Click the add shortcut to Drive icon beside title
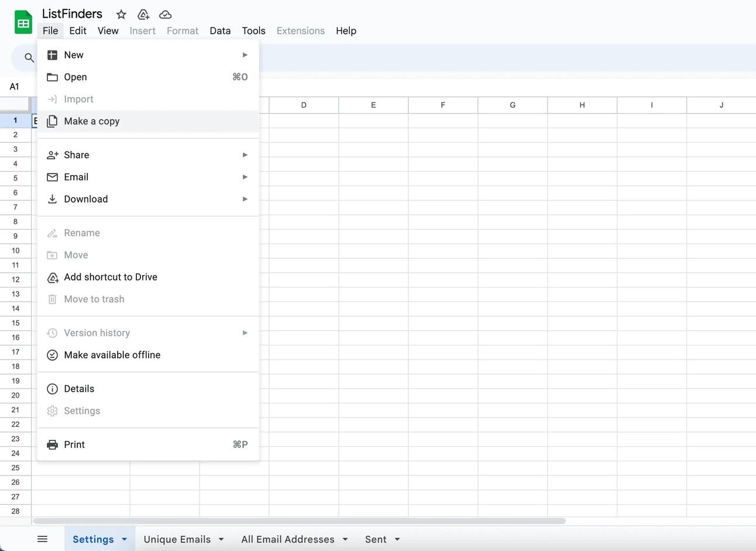 coord(143,15)
